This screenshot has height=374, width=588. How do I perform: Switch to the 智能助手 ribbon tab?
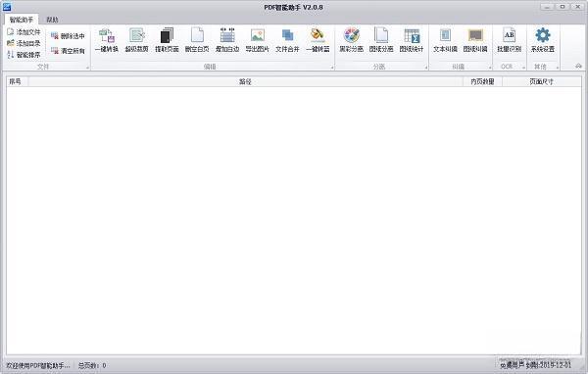point(22,20)
